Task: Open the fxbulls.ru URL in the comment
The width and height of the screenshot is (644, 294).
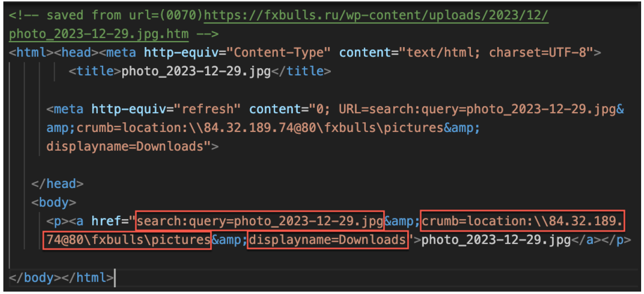Action: click(376, 16)
